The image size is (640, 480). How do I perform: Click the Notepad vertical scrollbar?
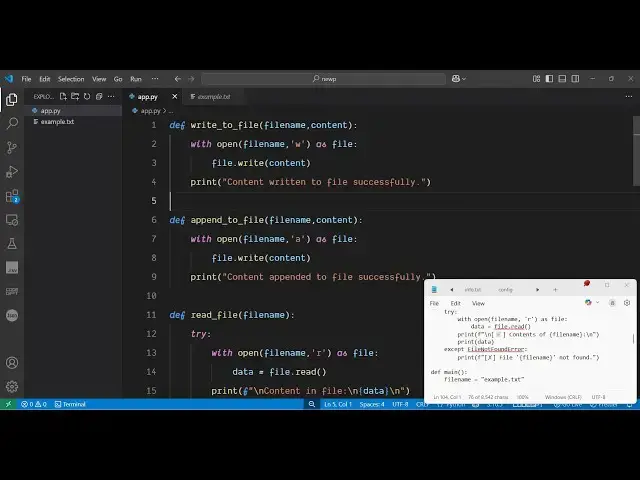(x=633, y=338)
